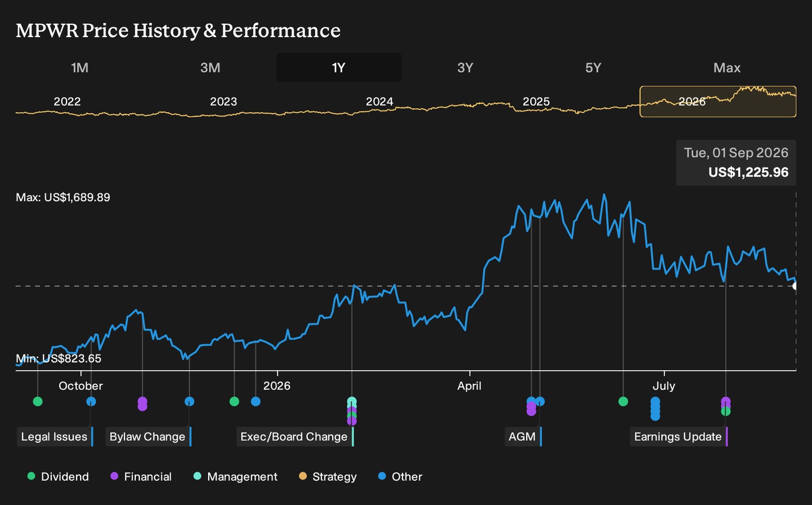Select the 3Y time range

[465, 68]
